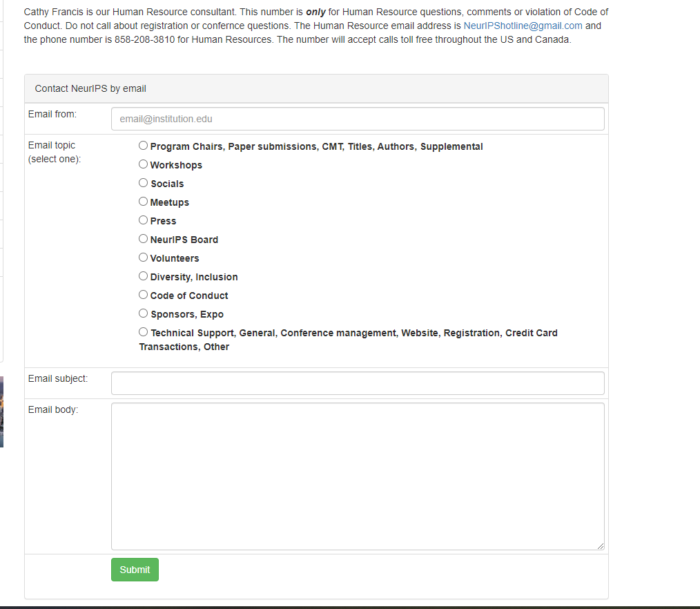
Task: Click the 'Email body:' label
Action: [53, 410]
